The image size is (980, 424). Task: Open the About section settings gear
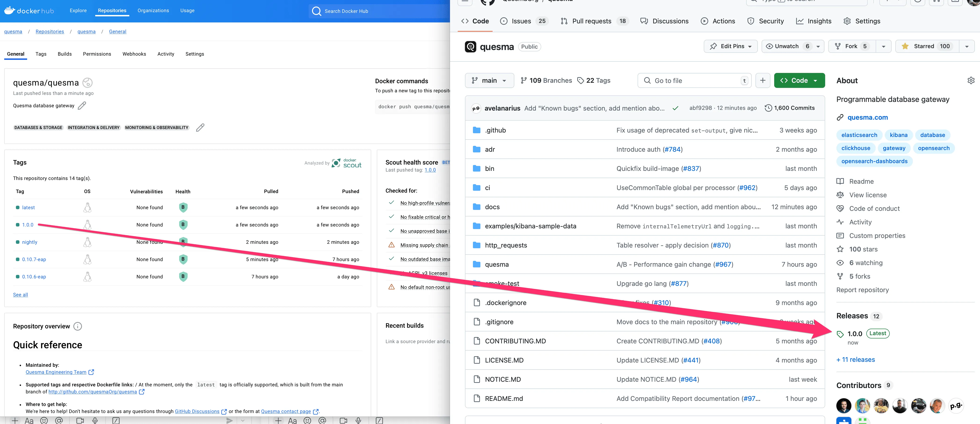[971, 80]
